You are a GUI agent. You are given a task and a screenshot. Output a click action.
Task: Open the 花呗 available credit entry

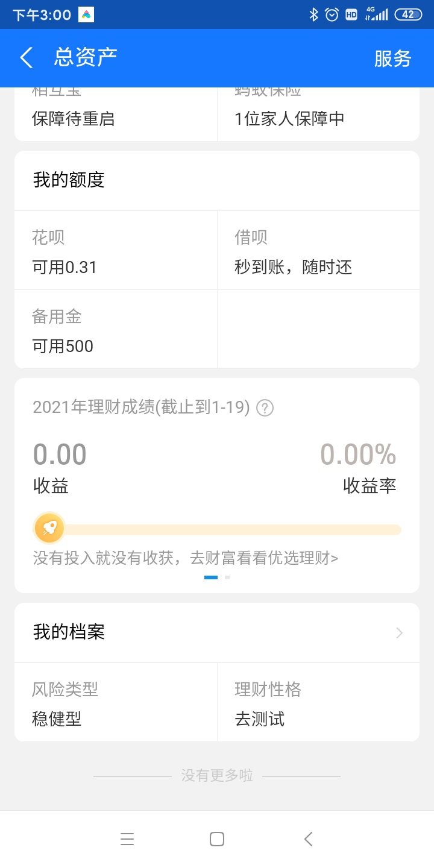click(x=116, y=251)
